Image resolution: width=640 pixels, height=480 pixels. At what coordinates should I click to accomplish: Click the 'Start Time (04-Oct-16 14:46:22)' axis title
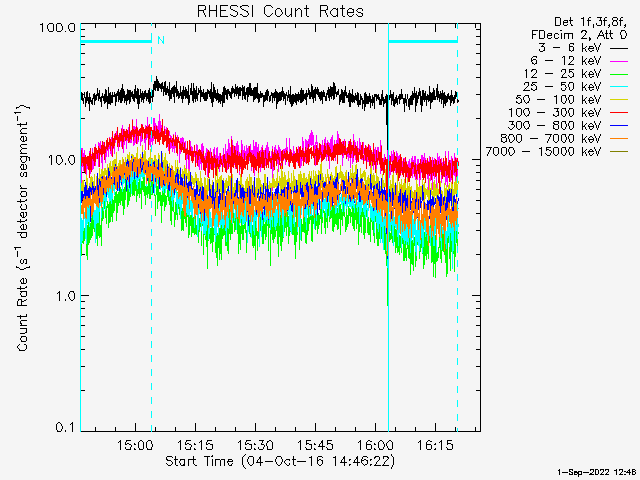pos(280,461)
